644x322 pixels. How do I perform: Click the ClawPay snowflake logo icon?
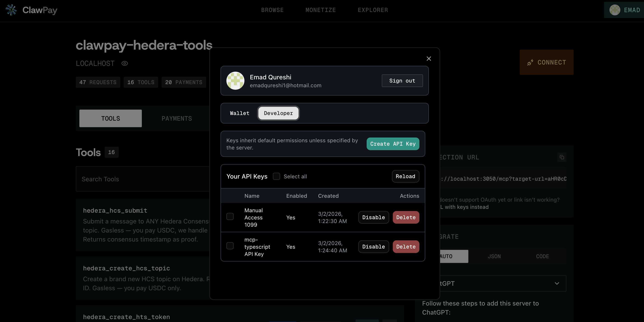[11, 10]
